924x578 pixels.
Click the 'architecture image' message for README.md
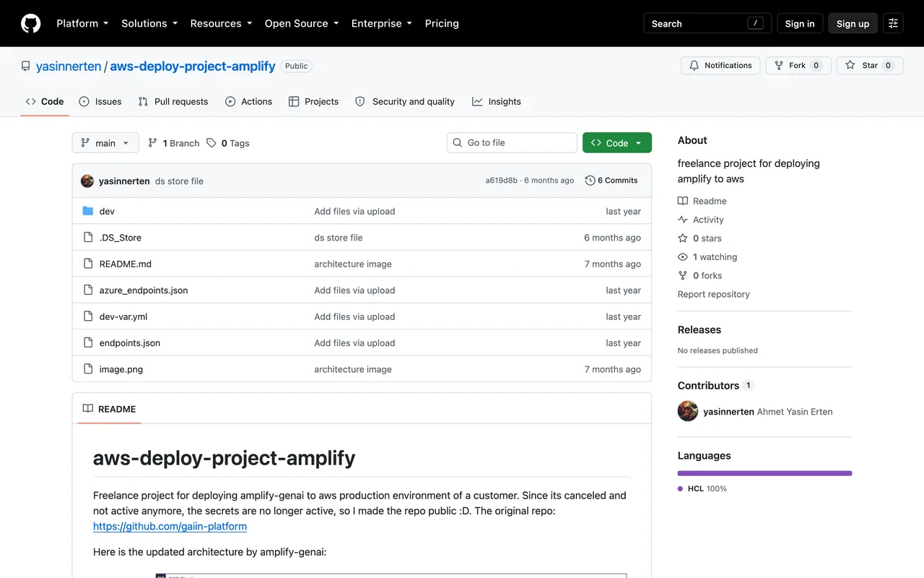353,264
